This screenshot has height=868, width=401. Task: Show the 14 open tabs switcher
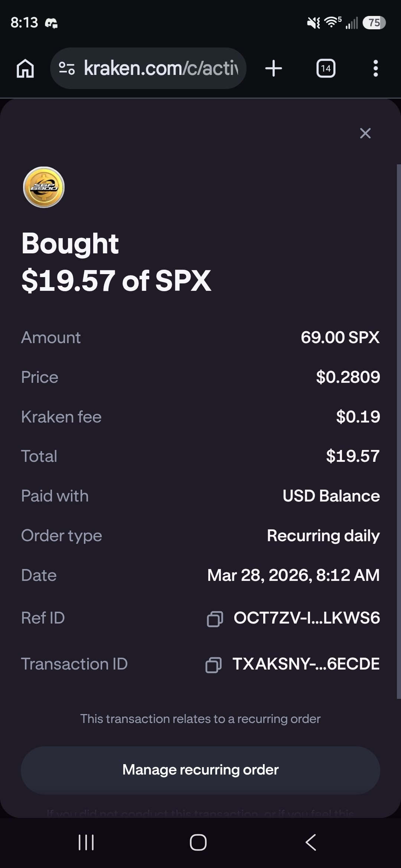pos(326,69)
